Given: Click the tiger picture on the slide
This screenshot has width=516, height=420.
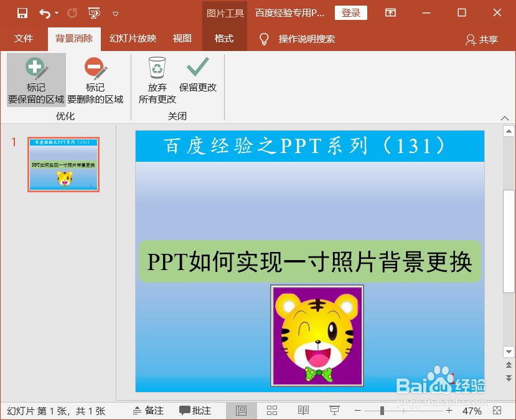Looking at the screenshot, I should tap(317, 335).
